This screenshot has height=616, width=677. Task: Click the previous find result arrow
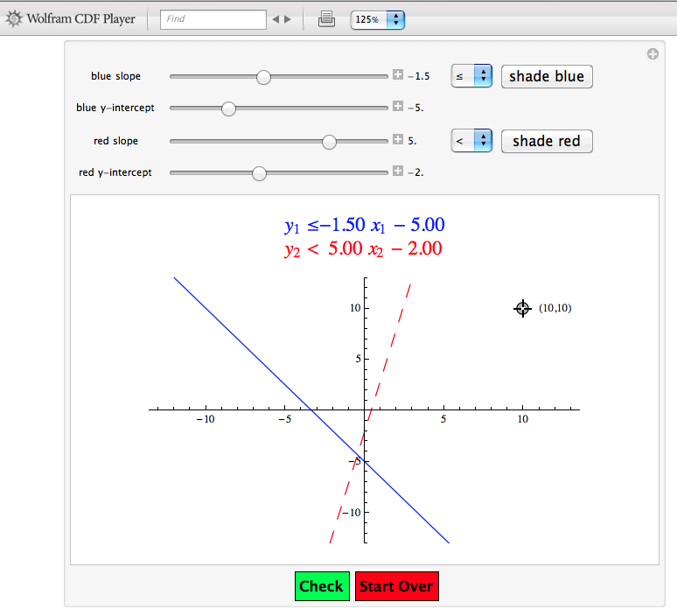[x=276, y=19]
